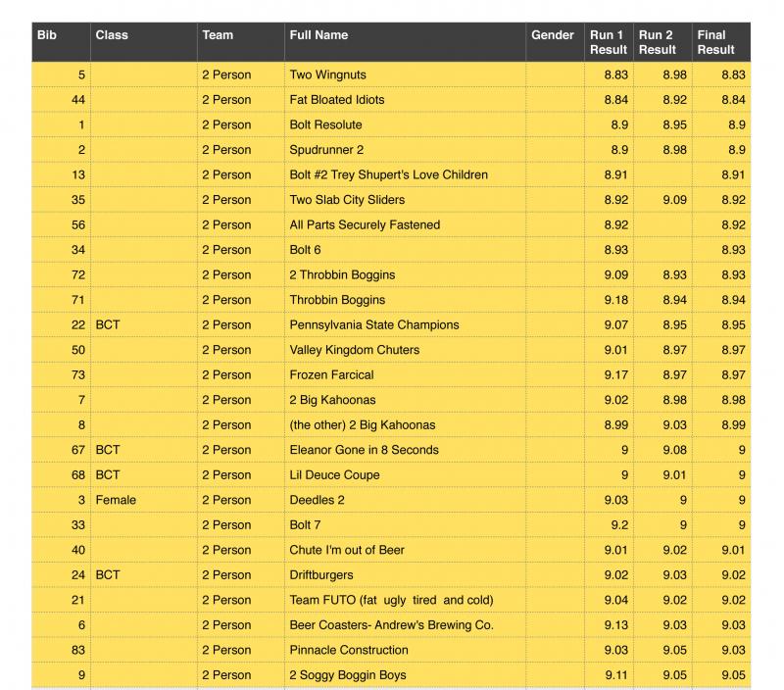Select the Team column header

(241, 42)
